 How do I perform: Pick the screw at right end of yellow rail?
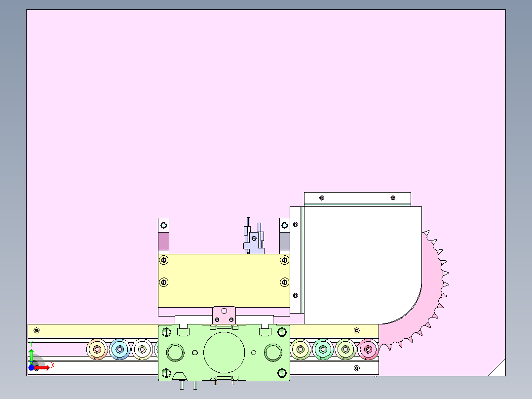[357, 330]
